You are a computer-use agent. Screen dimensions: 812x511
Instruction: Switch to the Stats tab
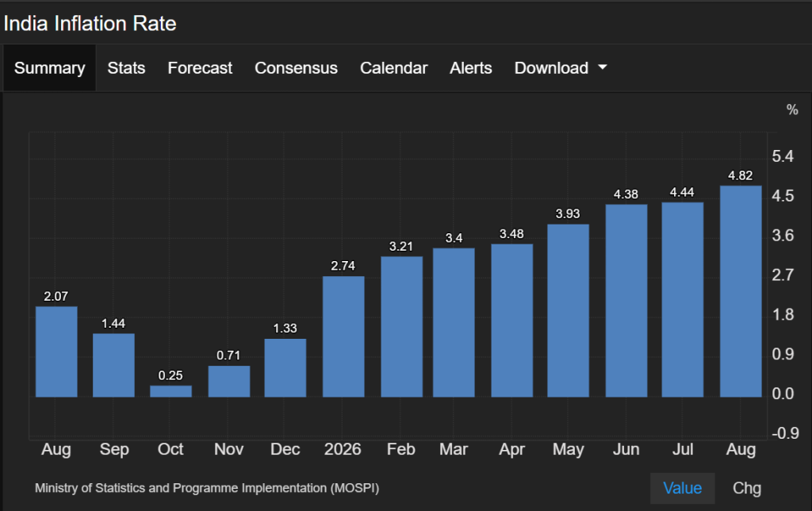(x=126, y=68)
